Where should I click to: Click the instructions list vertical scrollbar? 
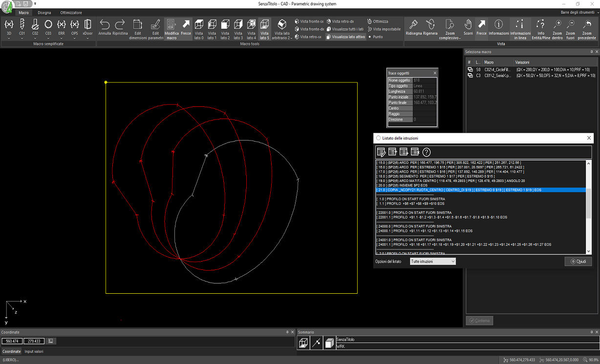[x=589, y=207]
